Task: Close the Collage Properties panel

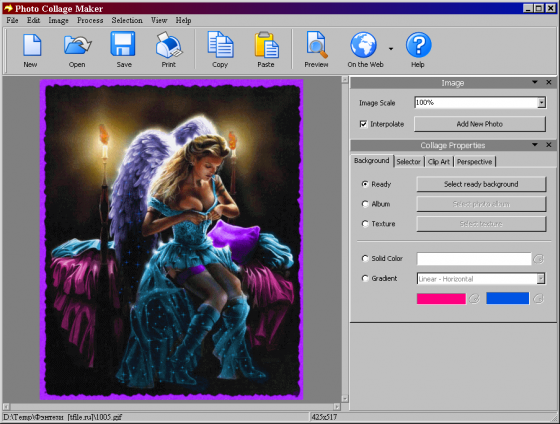Action: click(549, 145)
